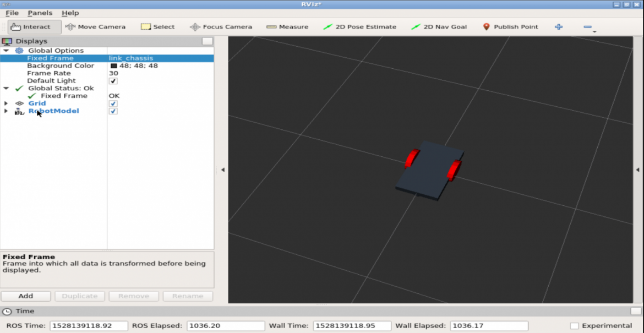Click the Fixed Frame OK status value
Screen dimensions: 644x333
point(114,96)
